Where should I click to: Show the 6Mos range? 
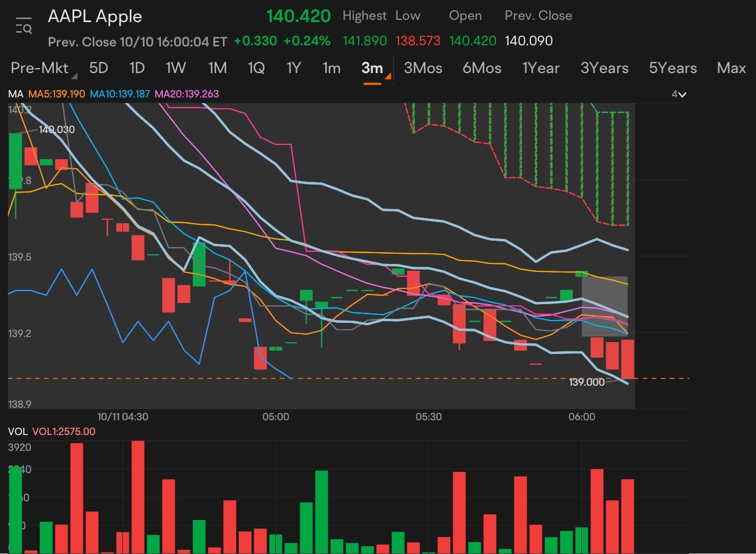pos(482,68)
